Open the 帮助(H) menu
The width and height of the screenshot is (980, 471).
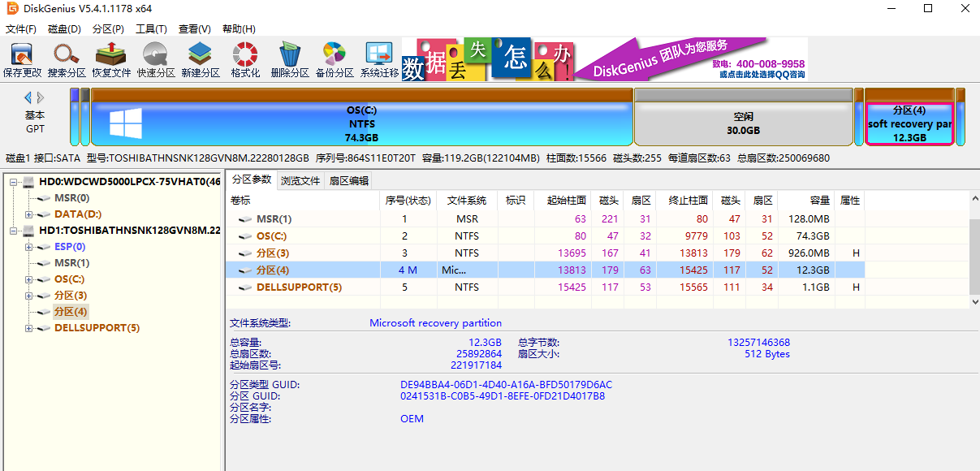point(239,28)
